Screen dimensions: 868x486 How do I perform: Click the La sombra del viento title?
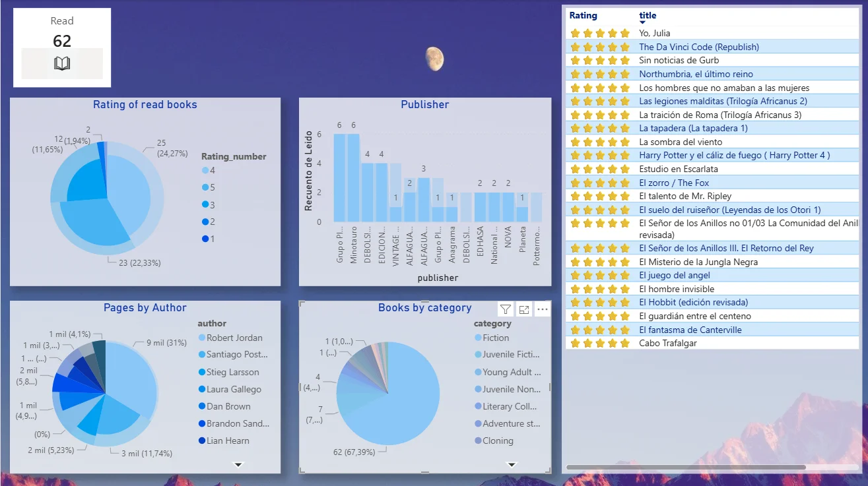coord(680,142)
